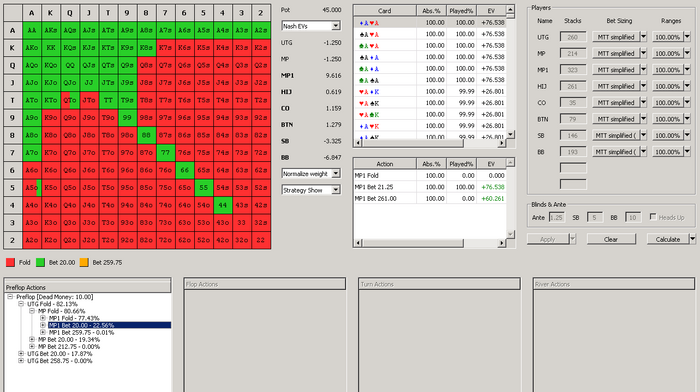Select the AA cell in range grid
This screenshot has width=700, height=392.
pyautogui.click(x=32, y=30)
